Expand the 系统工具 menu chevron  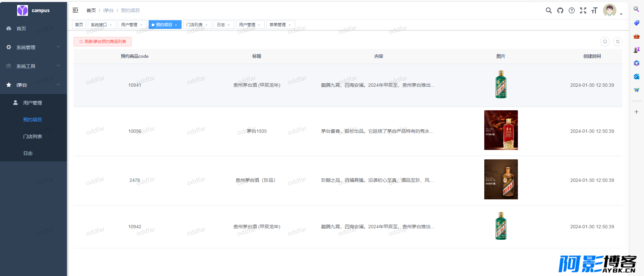click(58, 66)
